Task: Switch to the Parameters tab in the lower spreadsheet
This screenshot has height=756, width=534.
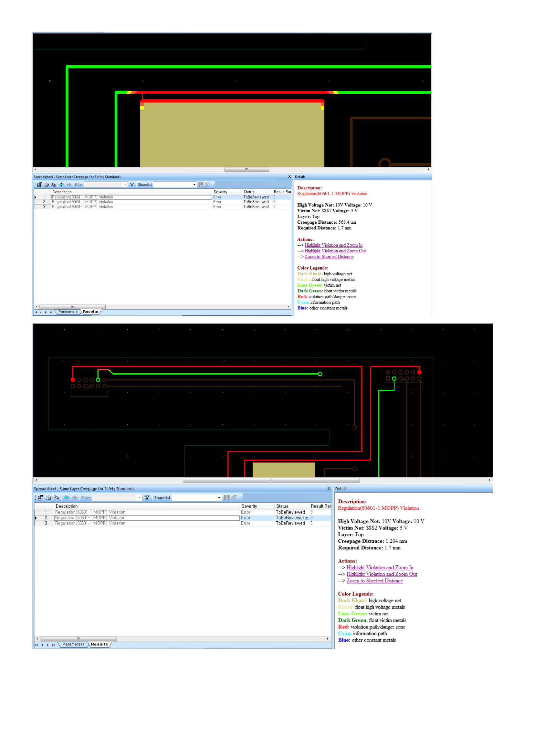Action: tap(73, 644)
